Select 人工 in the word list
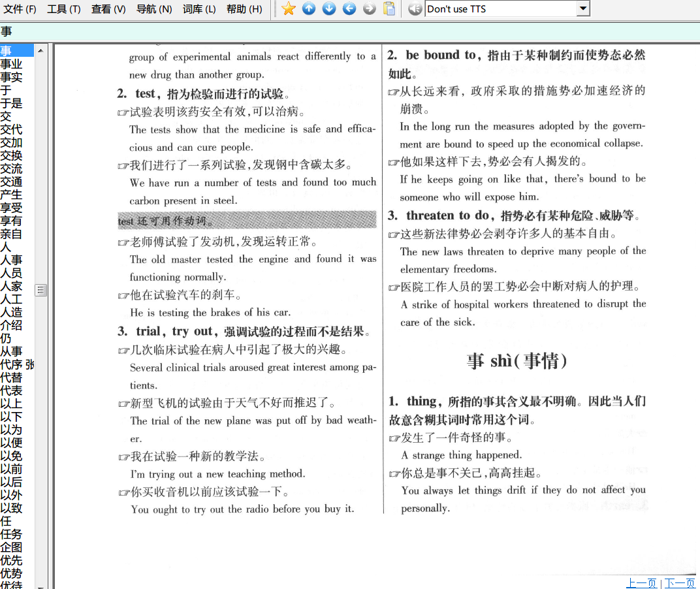 click(11, 298)
